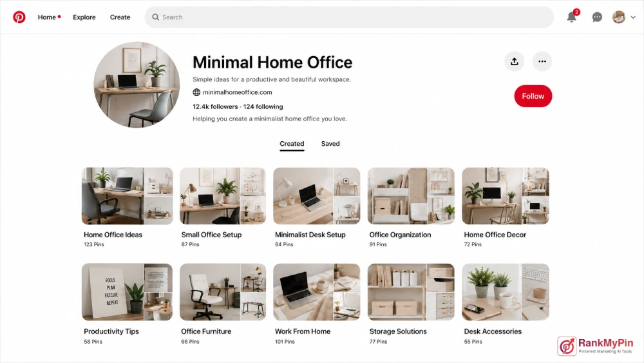Click the Minimal Home Office profile picture

tap(137, 84)
